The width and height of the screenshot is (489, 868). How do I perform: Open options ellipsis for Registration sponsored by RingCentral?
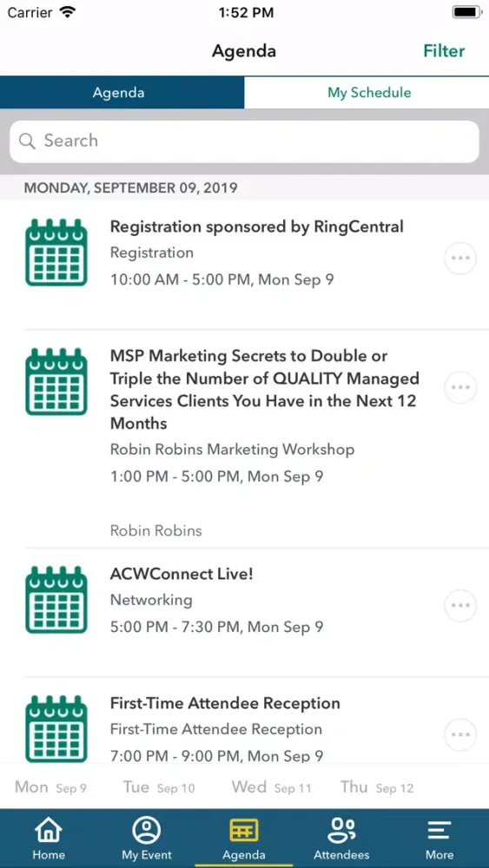460,258
